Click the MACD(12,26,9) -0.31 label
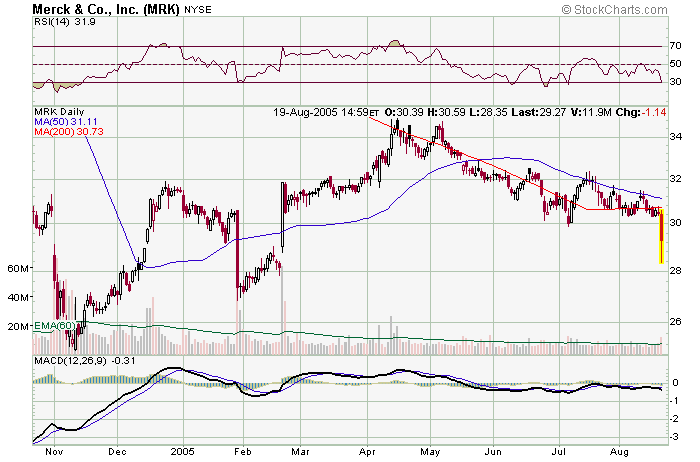 [x=85, y=361]
